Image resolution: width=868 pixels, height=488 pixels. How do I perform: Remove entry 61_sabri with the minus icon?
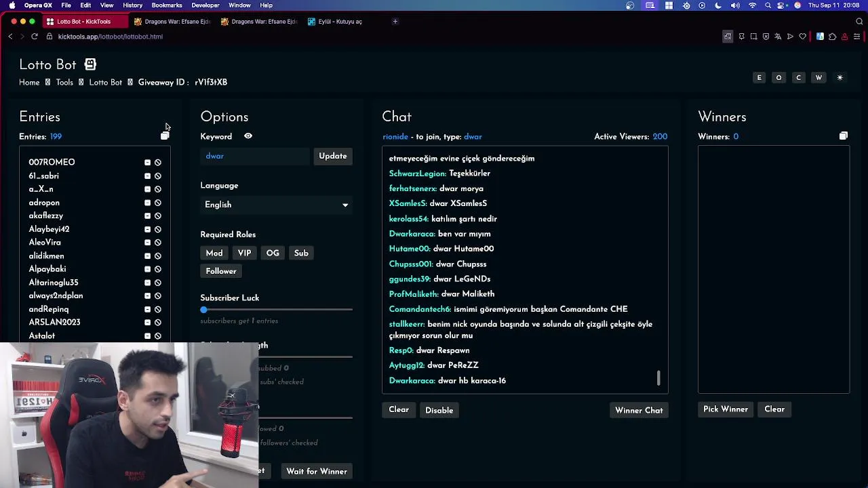[x=147, y=176]
